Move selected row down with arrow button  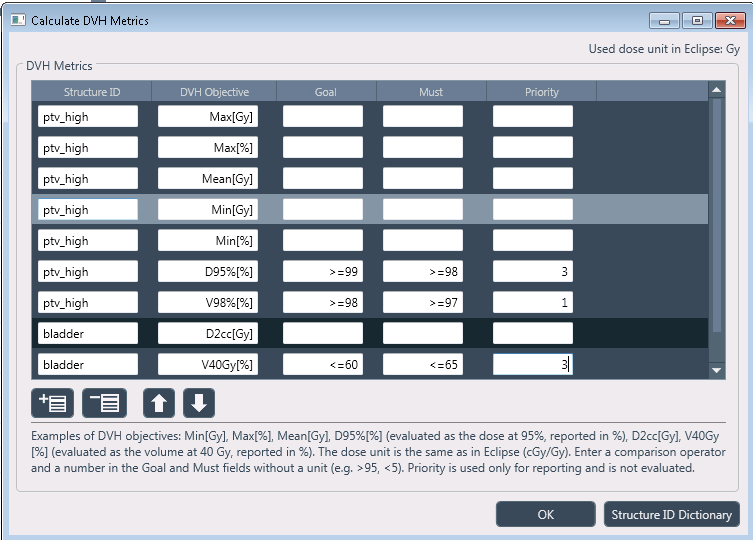(199, 403)
